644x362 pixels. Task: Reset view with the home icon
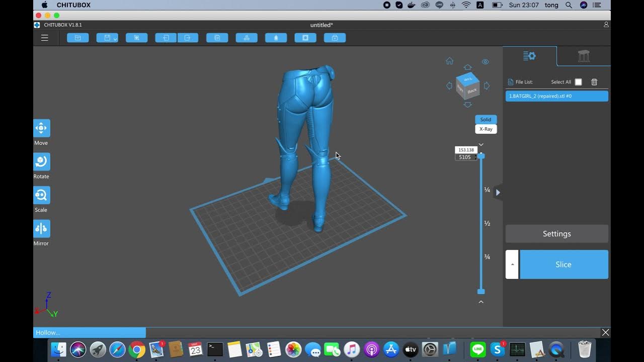[450, 61]
